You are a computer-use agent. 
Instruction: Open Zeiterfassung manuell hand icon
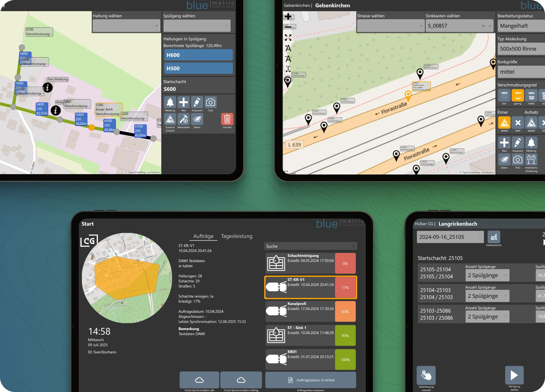[x=426, y=375]
